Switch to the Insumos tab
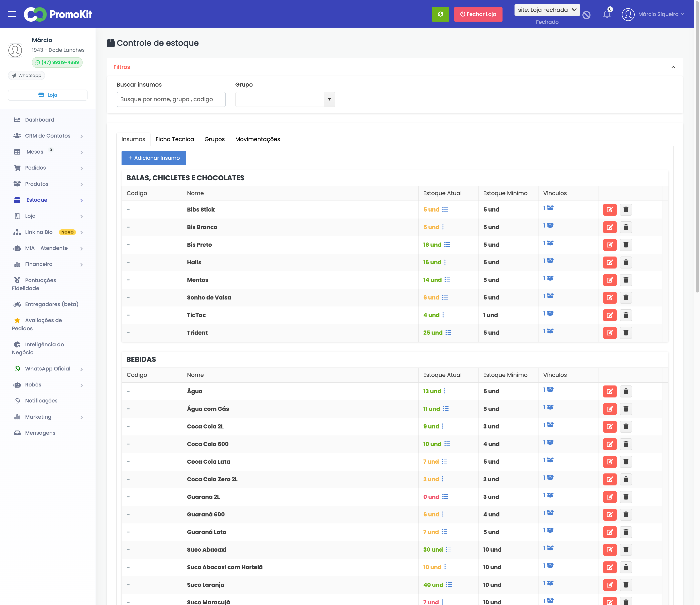Screen dimensions: 700x605 click(x=133, y=139)
